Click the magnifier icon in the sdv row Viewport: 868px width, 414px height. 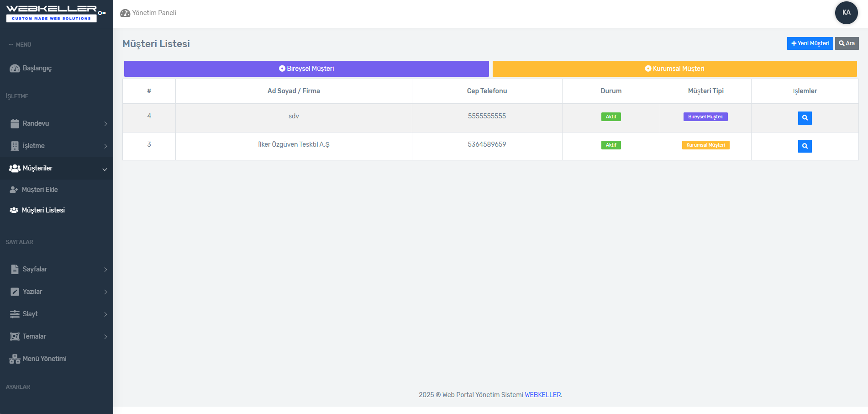805,118
